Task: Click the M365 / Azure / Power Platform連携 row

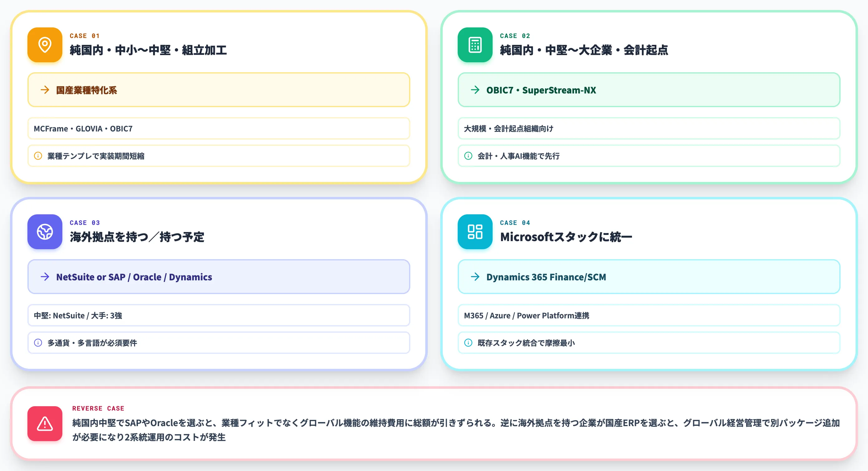Action: coord(649,316)
